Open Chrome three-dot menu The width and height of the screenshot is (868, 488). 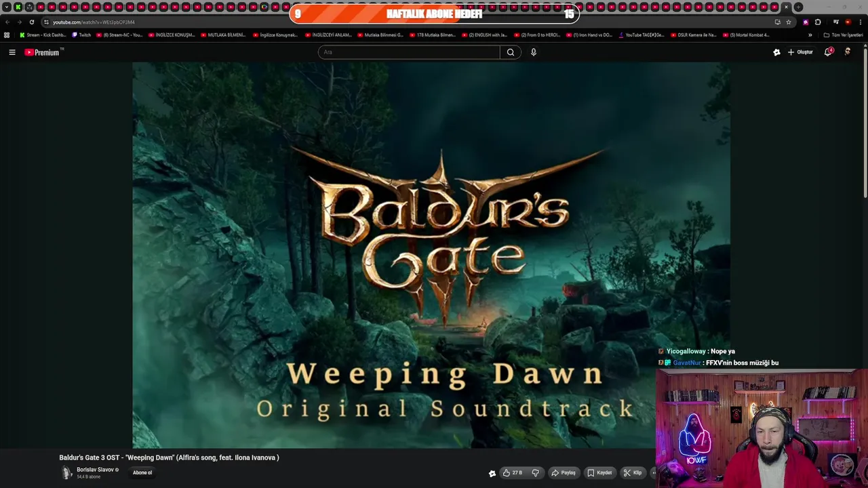coord(861,22)
